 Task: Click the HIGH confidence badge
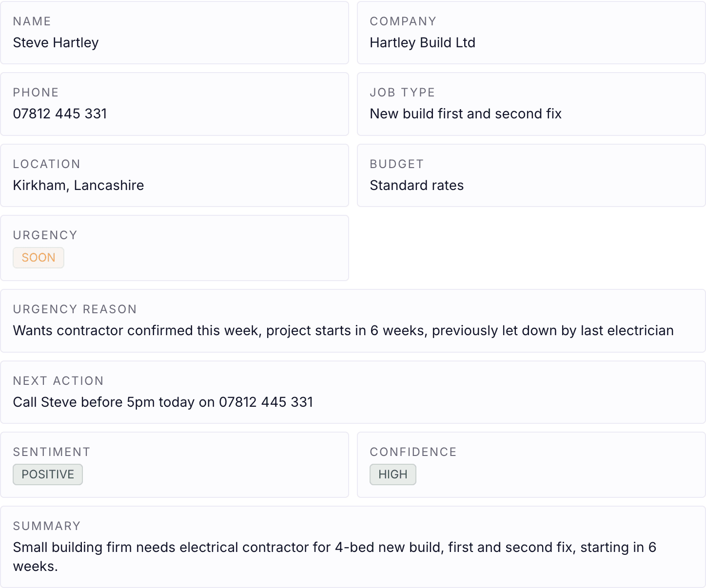pyautogui.click(x=393, y=474)
